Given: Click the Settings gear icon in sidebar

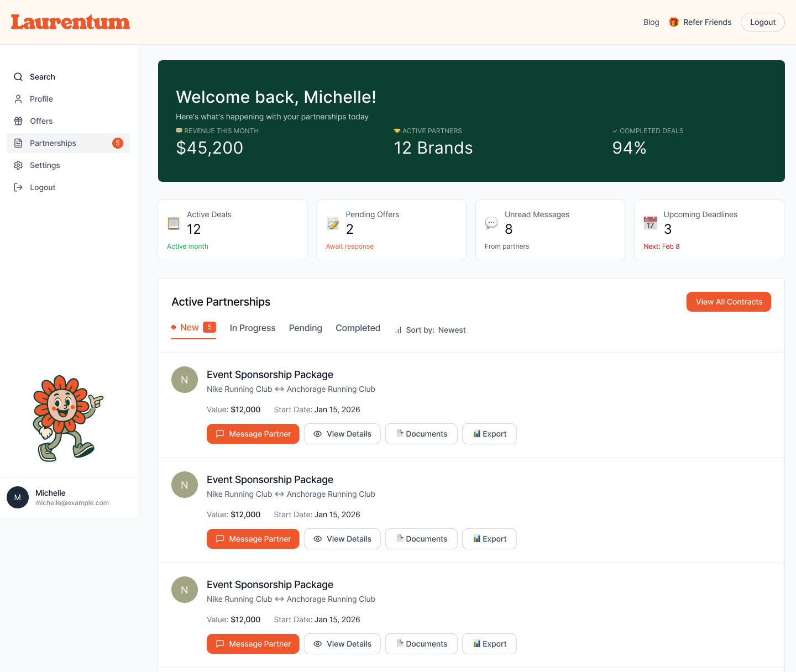Looking at the screenshot, I should [x=18, y=165].
